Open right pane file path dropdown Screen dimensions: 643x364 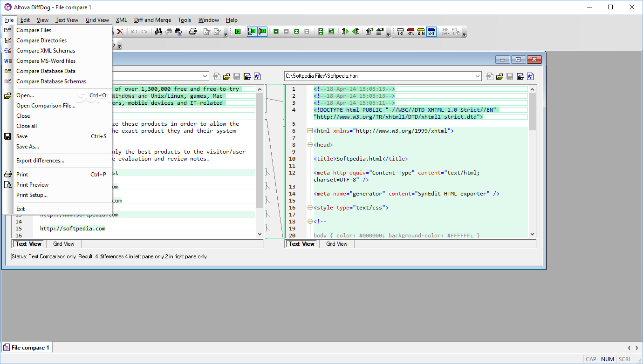(x=478, y=76)
